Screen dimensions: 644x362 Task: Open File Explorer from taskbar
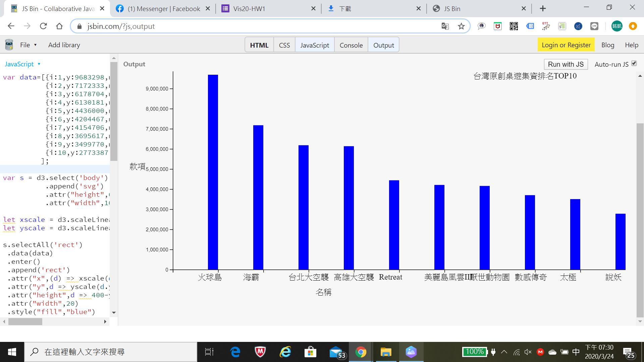pos(386,352)
